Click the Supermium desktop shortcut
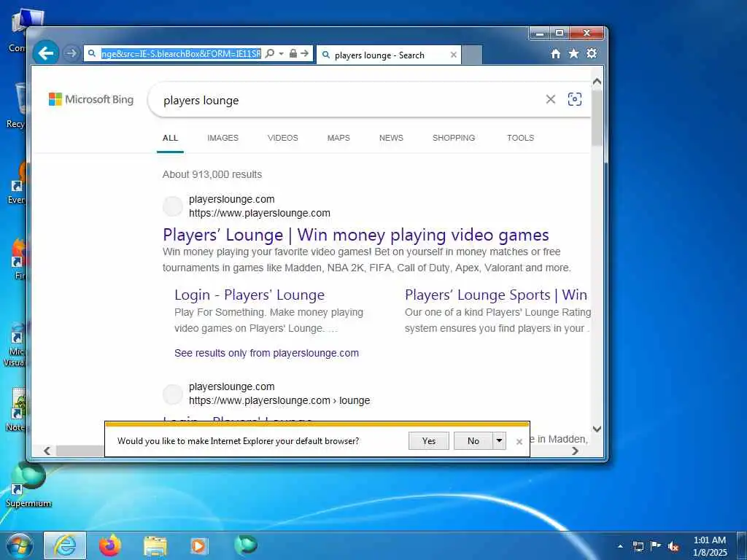The image size is (747, 560). (28, 485)
